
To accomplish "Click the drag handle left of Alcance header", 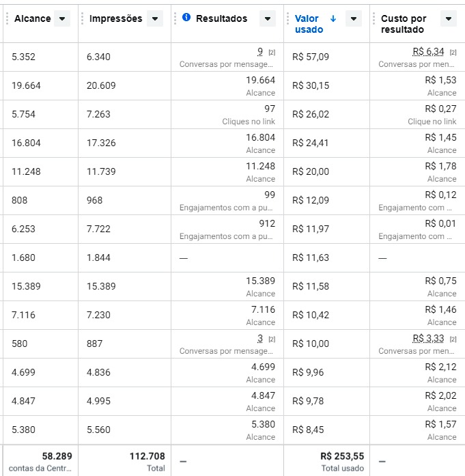I will [x=5, y=18].
